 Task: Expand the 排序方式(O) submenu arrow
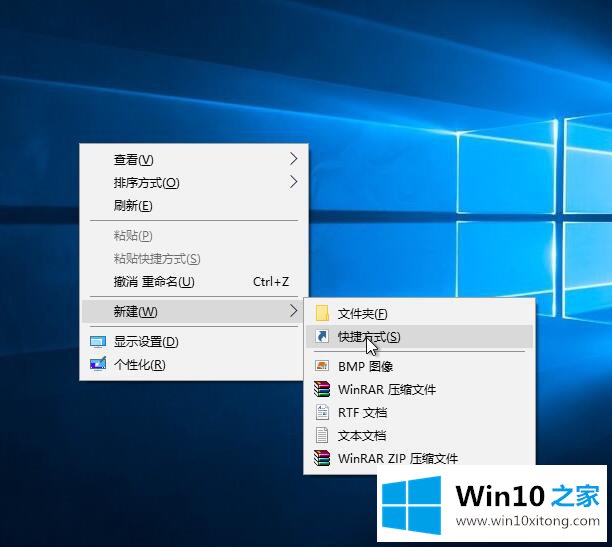[x=294, y=182]
